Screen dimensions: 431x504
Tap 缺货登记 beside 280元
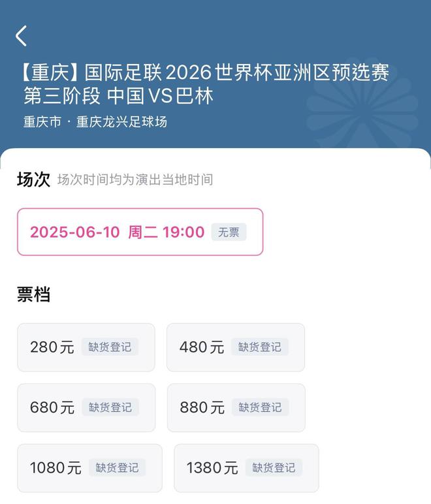click(110, 347)
